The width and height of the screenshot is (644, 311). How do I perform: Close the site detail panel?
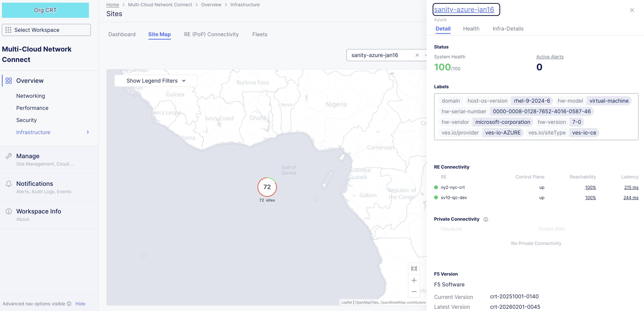point(632,10)
